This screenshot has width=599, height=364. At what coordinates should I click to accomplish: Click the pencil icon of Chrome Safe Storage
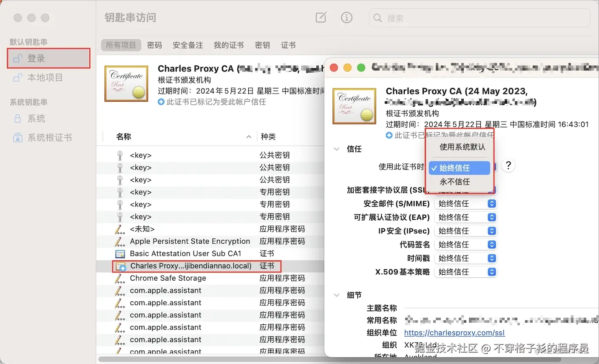coord(120,279)
